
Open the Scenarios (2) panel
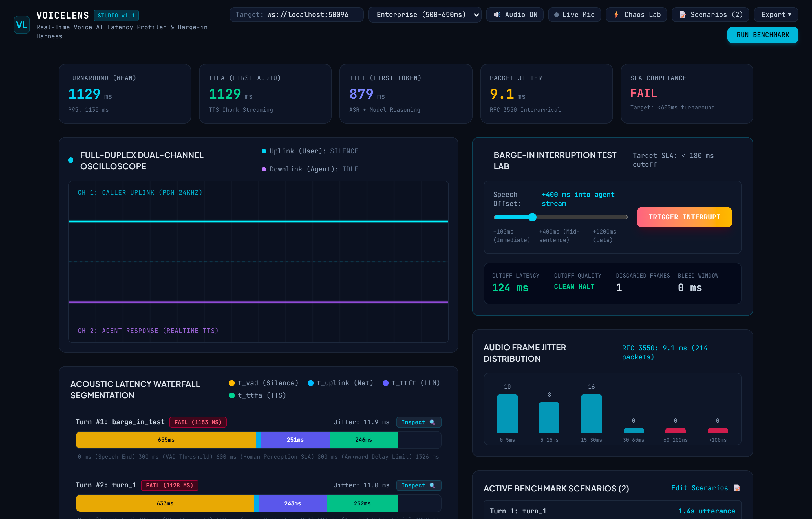click(710, 14)
